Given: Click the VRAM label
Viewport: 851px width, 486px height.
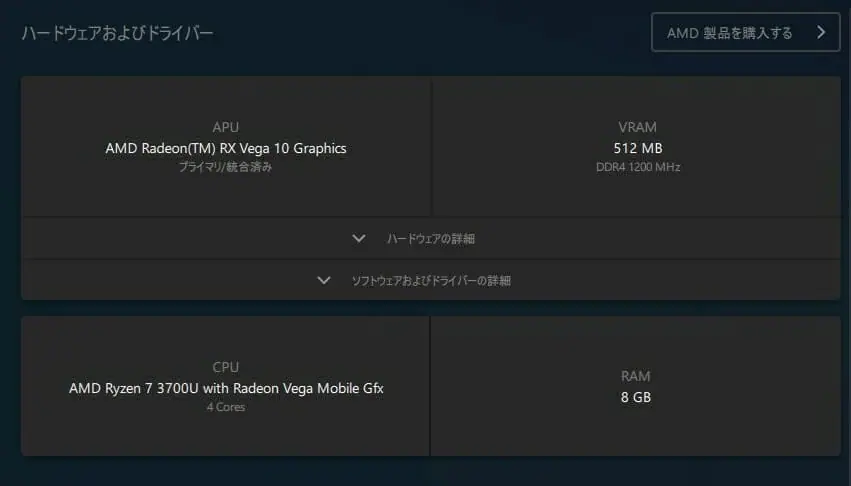Looking at the screenshot, I should click(637, 127).
